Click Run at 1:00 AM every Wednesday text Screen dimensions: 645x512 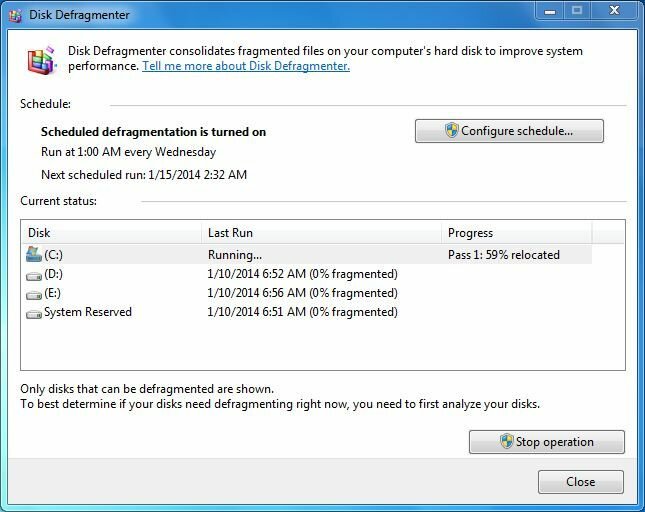click(128, 152)
